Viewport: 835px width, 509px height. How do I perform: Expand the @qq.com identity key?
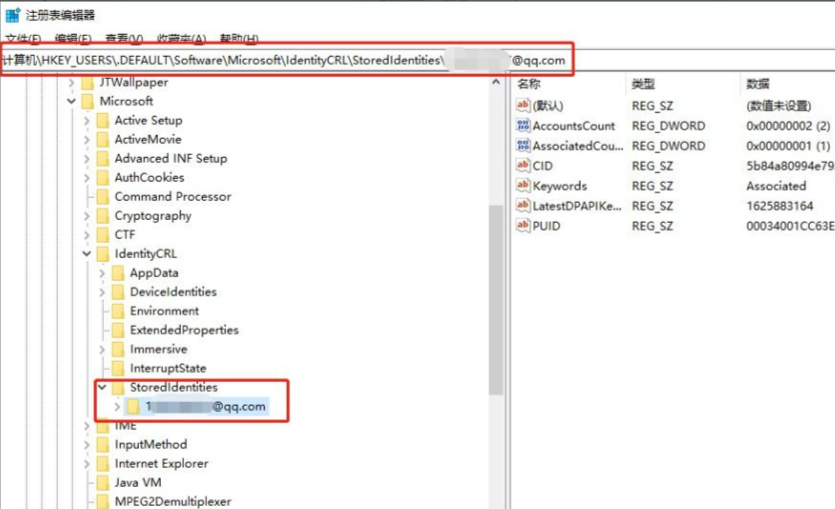pos(117,407)
